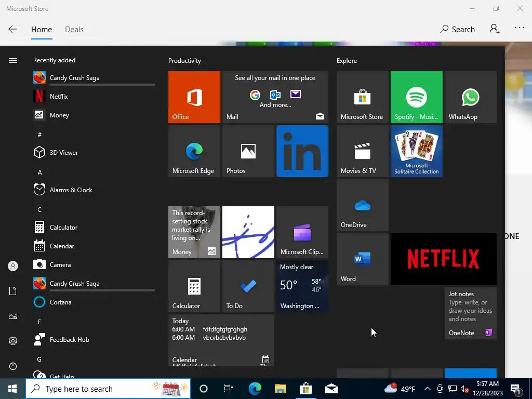Open Calculator in the app list
The height and width of the screenshot is (399, 532).
(x=94, y=228)
